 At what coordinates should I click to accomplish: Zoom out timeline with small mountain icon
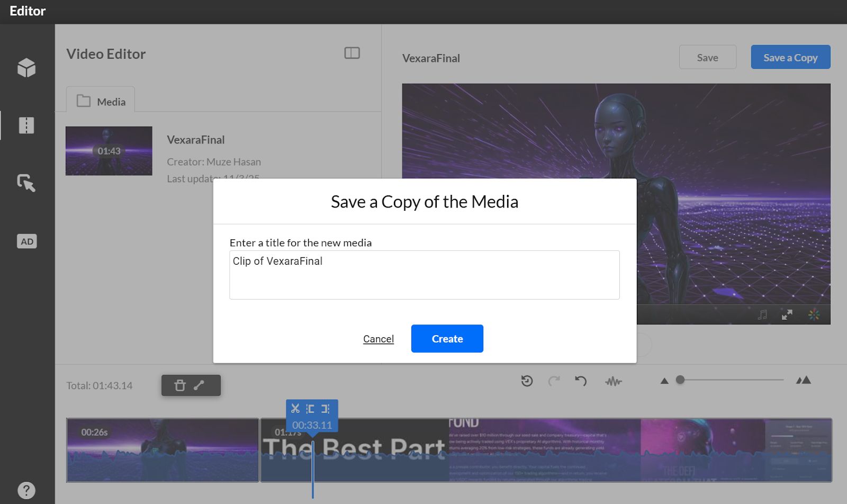[664, 381]
